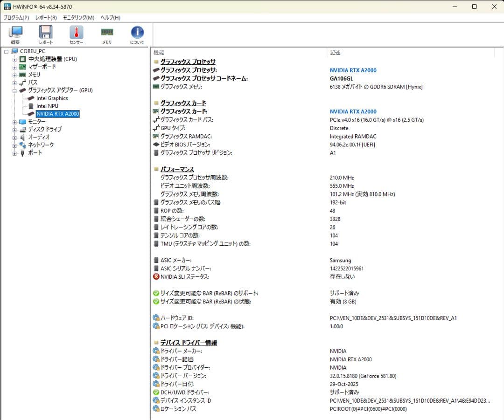Click the blue NVIDIA RTX A2000 link
Image resolution: width=504 pixels, height=420 pixels.
coord(353,70)
